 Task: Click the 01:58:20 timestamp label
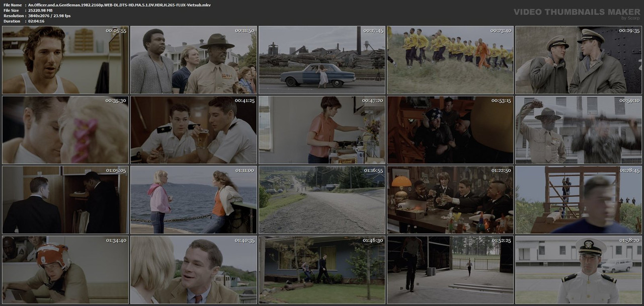629,241
